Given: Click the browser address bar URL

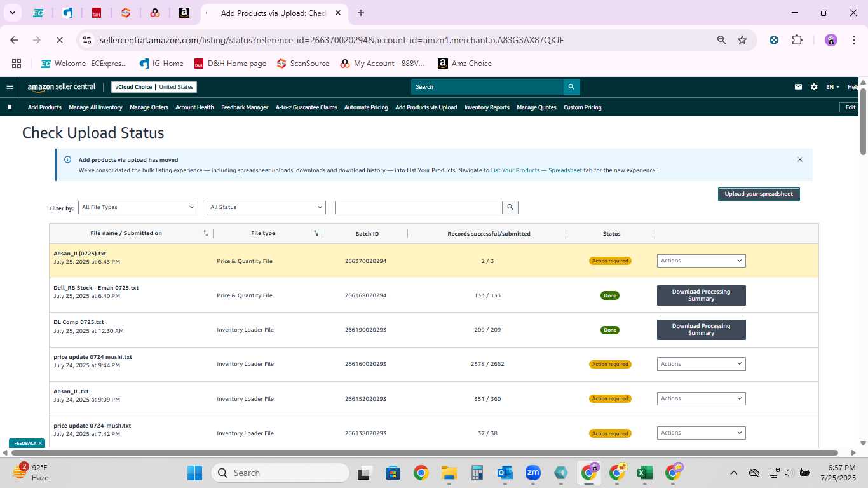Looking at the screenshot, I should click(332, 40).
